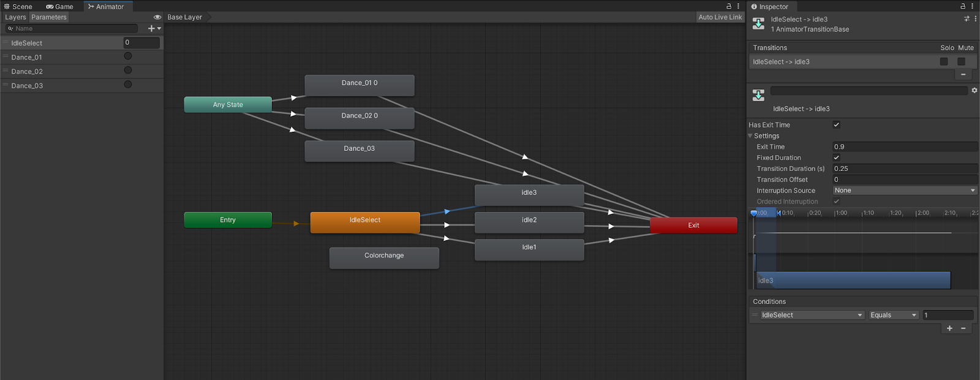The height and width of the screenshot is (380, 980).
Task: Remove the condition with the minus button
Action: [x=963, y=329]
